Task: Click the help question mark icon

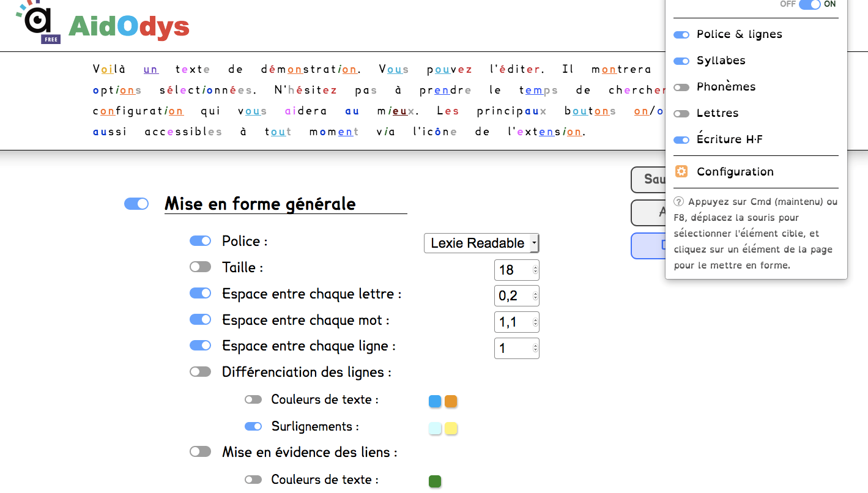Action: tap(679, 202)
